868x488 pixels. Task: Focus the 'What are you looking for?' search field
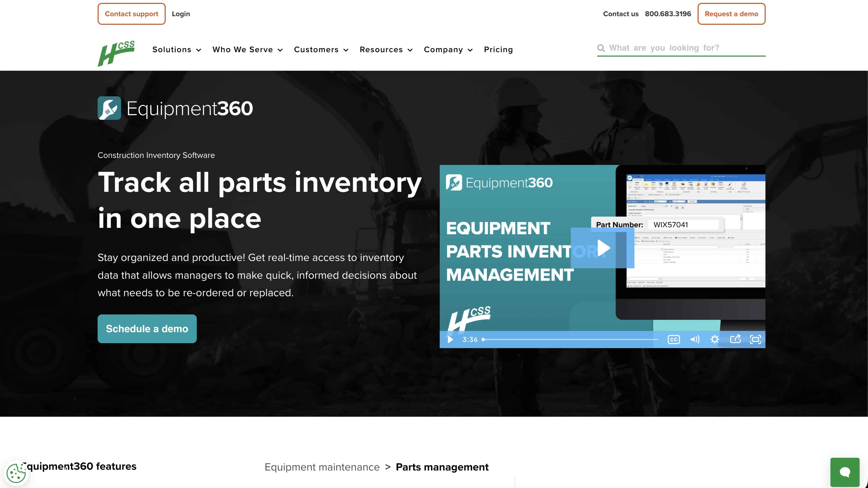[681, 48]
